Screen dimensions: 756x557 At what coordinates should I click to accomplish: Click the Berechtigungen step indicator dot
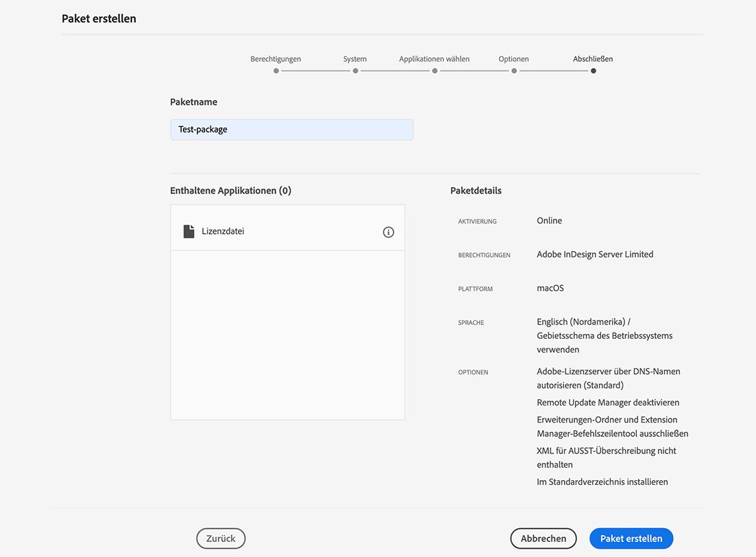point(276,71)
